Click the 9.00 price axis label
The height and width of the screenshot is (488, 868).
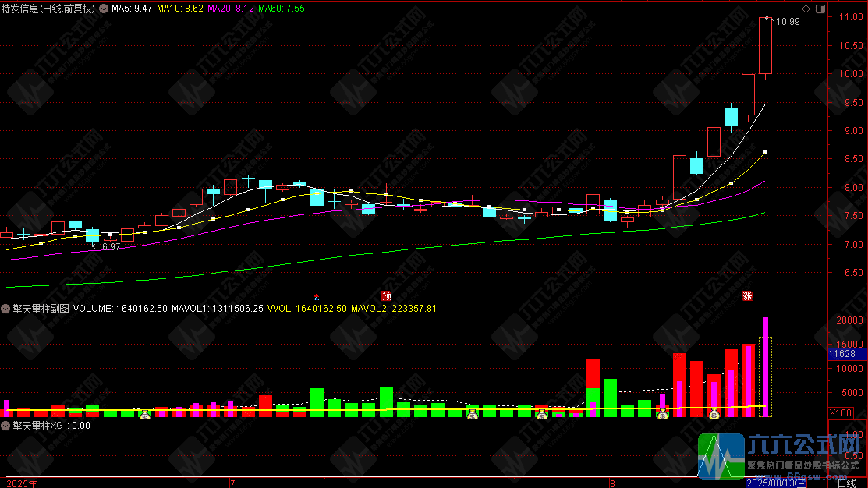tap(854, 131)
